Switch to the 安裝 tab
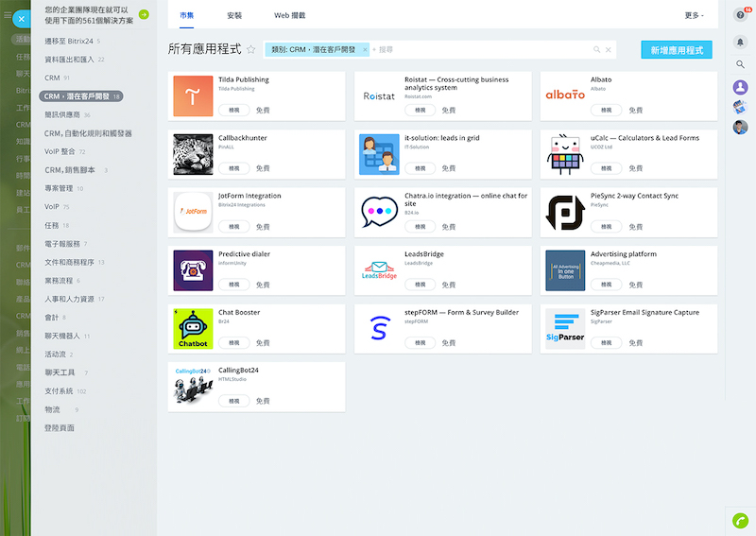This screenshot has height=536, width=756. pos(234,15)
